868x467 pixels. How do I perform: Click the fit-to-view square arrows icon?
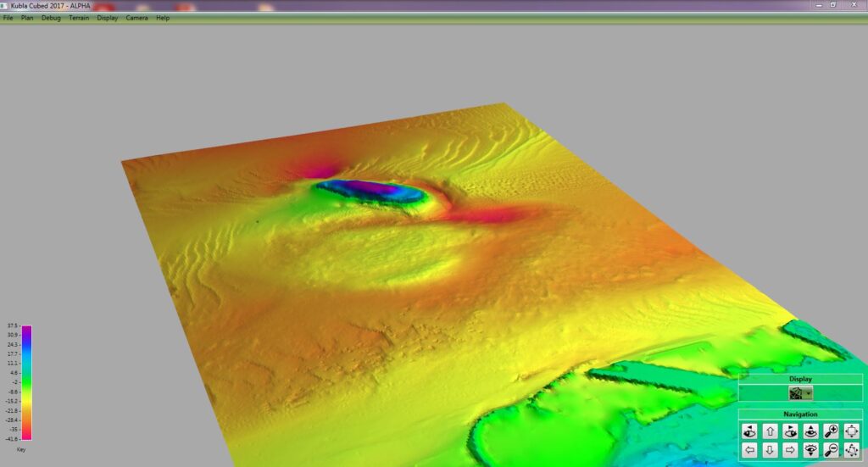(x=852, y=431)
